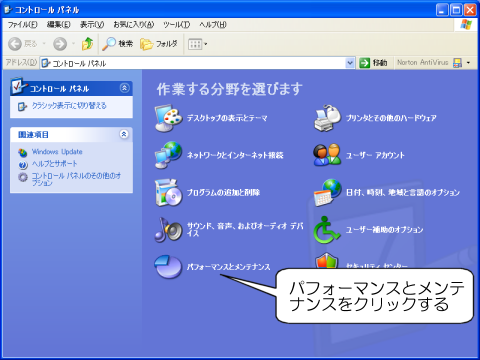Click パフォーマンスとメンテナンス pie chart icon
480x360 pixels.
169,266
